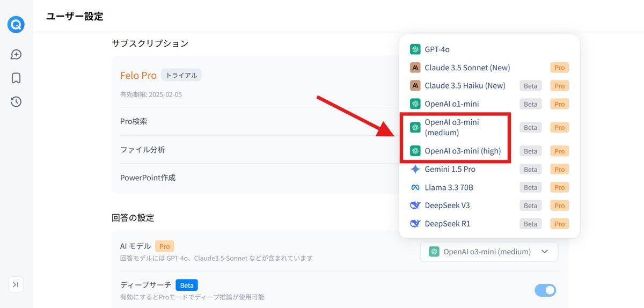Image resolution: width=644 pixels, height=308 pixels.
Task: Choose Claude 3.5 Sonnet (New) model
Action: click(x=489, y=68)
